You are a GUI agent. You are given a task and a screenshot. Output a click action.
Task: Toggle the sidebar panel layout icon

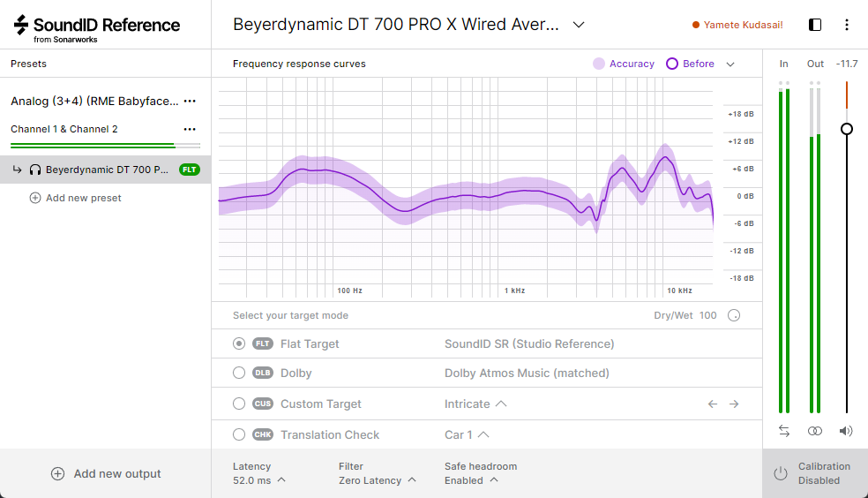pyautogui.click(x=815, y=25)
